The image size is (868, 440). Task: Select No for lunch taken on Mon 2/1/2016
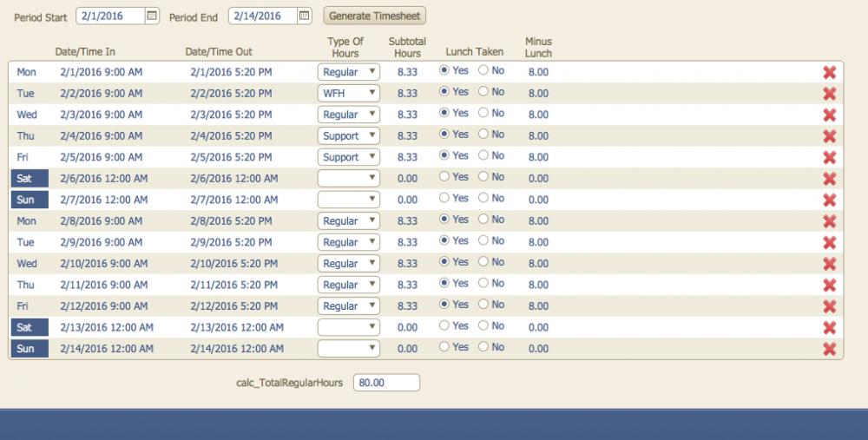[x=483, y=70]
